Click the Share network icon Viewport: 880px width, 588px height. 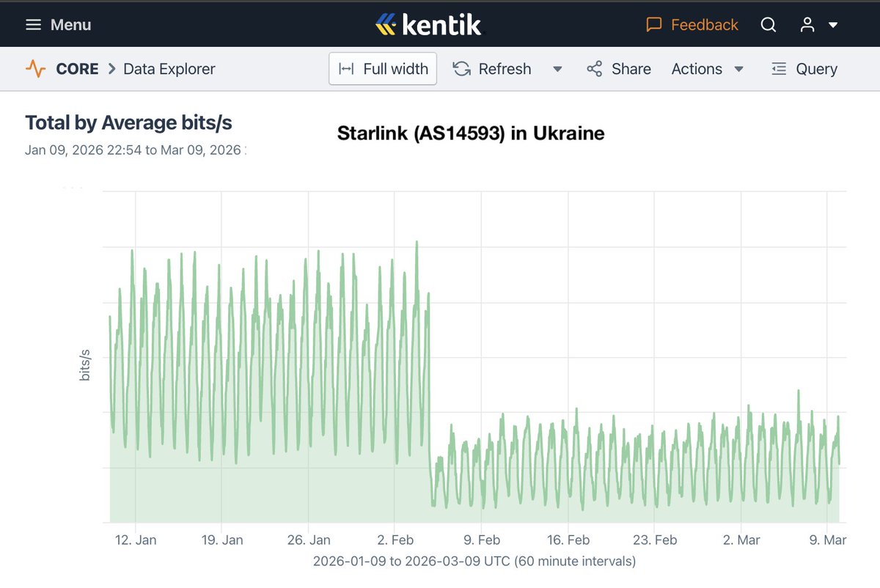coord(594,68)
